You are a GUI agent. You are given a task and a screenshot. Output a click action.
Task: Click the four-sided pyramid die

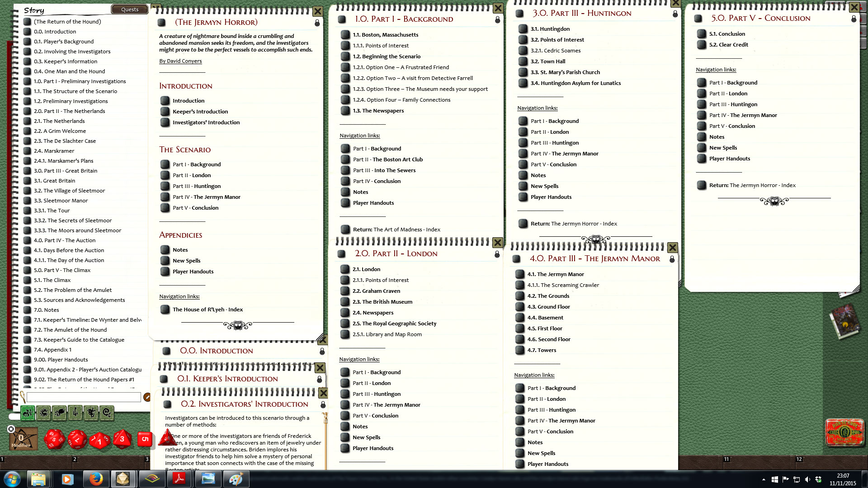(167, 438)
